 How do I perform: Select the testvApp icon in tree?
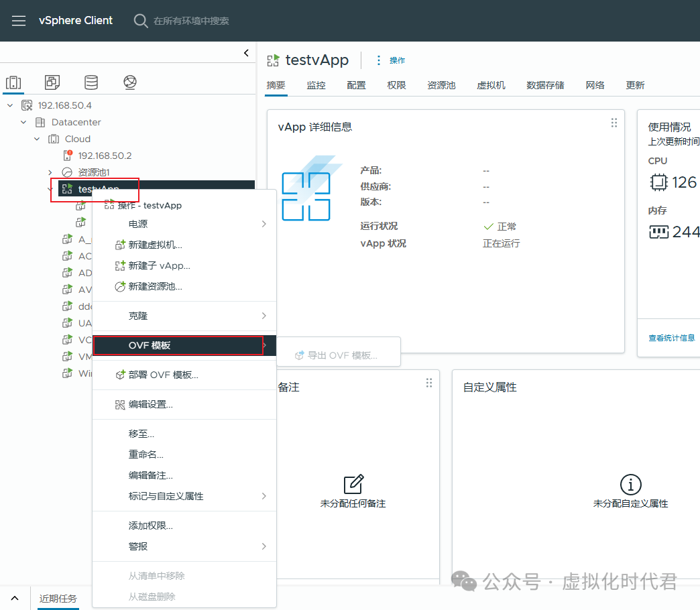pyautogui.click(x=67, y=189)
